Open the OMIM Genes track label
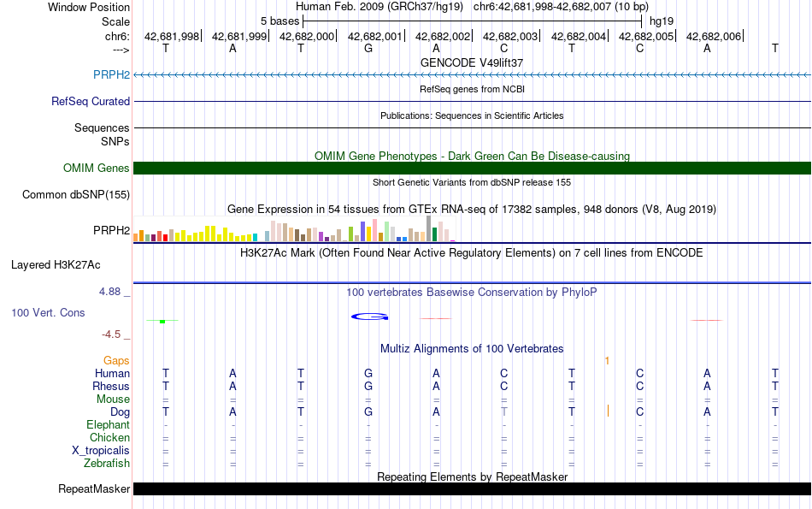 pyautogui.click(x=96, y=169)
